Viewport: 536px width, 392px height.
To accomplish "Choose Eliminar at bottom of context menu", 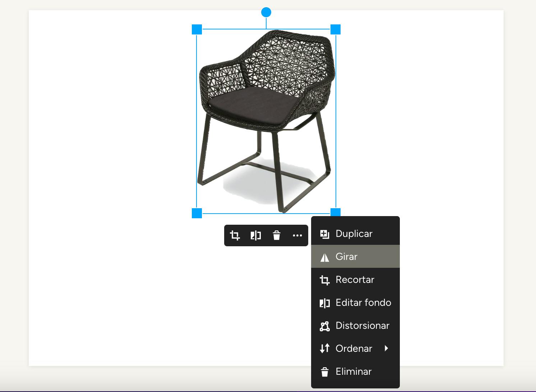I will tap(354, 372).
